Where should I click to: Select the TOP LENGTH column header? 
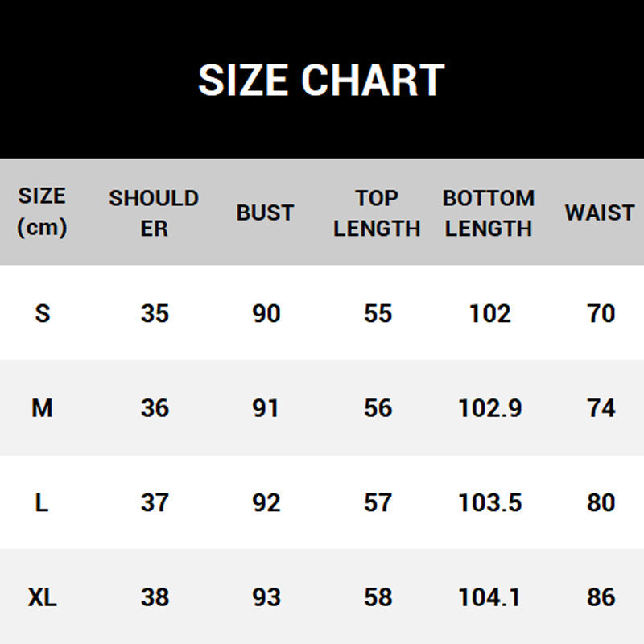point(377,213)
